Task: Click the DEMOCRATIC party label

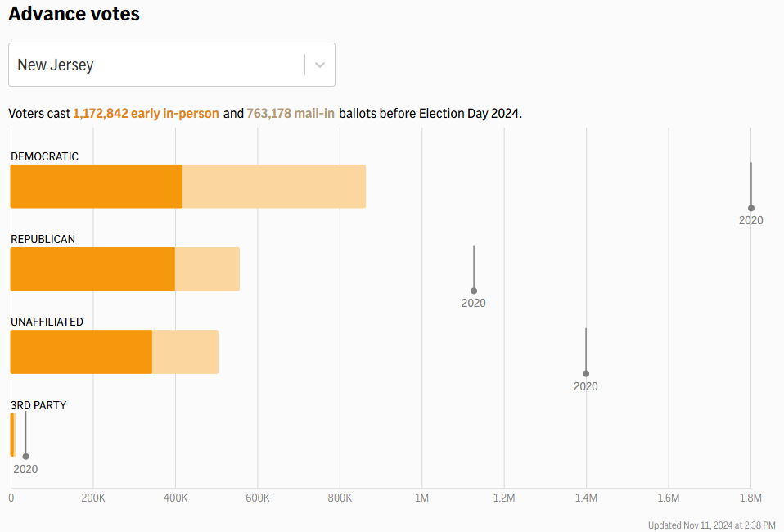Action: coord(44,156)
